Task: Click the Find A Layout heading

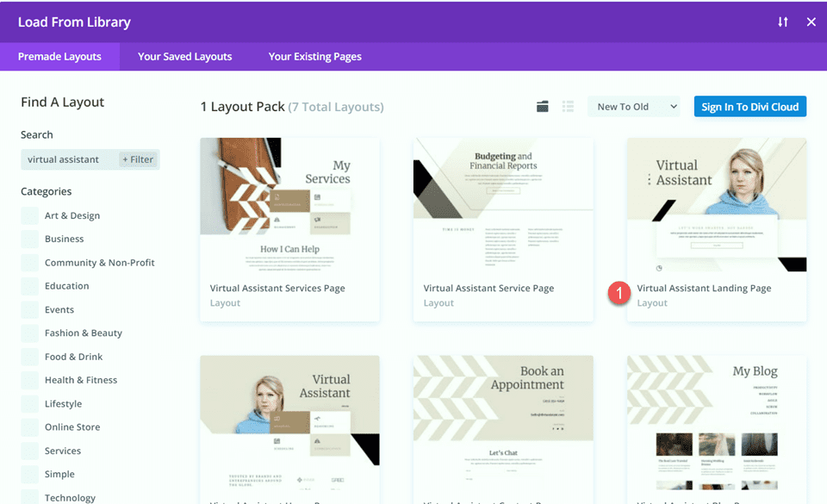Action: (x=62, y=103)
